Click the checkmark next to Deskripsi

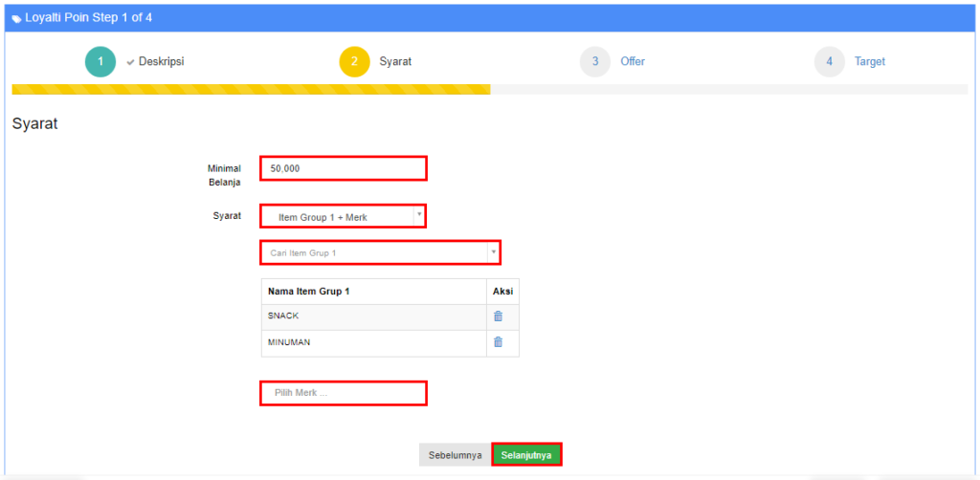click(130, 62)
